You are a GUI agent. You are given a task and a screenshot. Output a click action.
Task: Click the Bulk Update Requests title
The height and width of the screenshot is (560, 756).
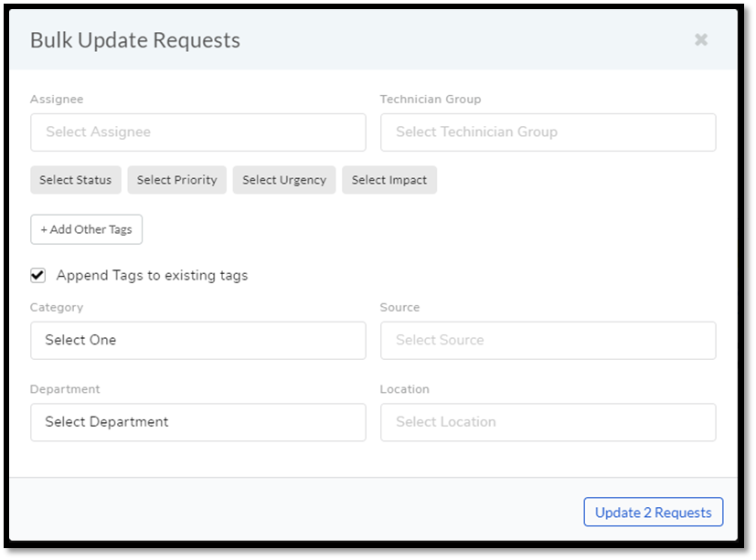pyautogui.click(x=135, y=40)
